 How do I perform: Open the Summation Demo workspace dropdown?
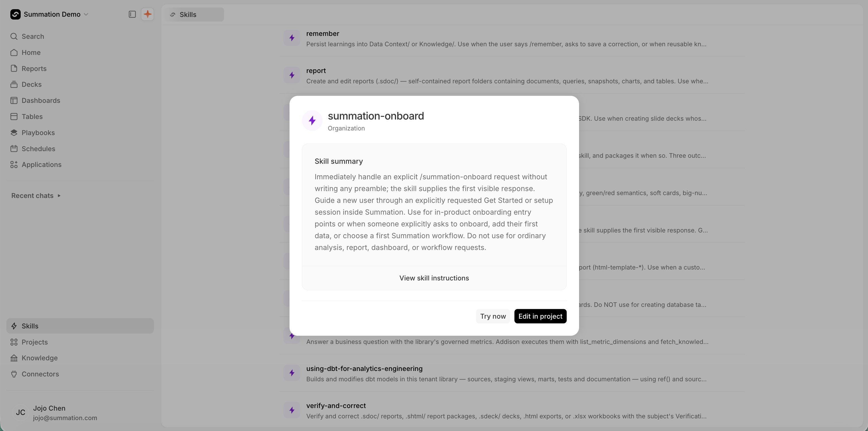point(49,14)
